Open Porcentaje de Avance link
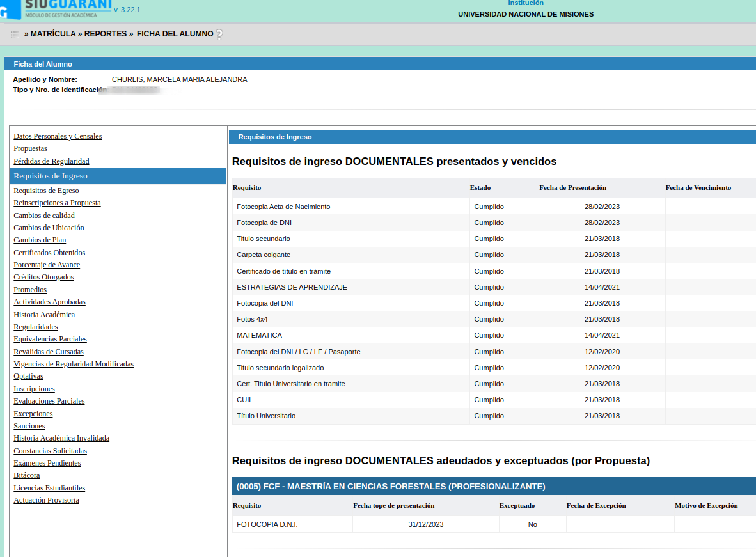Viewport: 756px width, 557px height. click(x=47, y=265)
